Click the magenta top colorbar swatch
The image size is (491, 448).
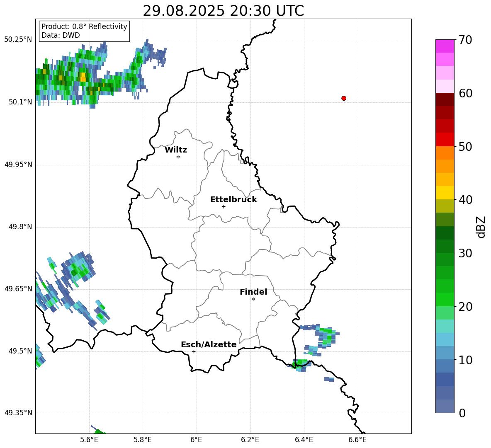click(x=445, y=46)
